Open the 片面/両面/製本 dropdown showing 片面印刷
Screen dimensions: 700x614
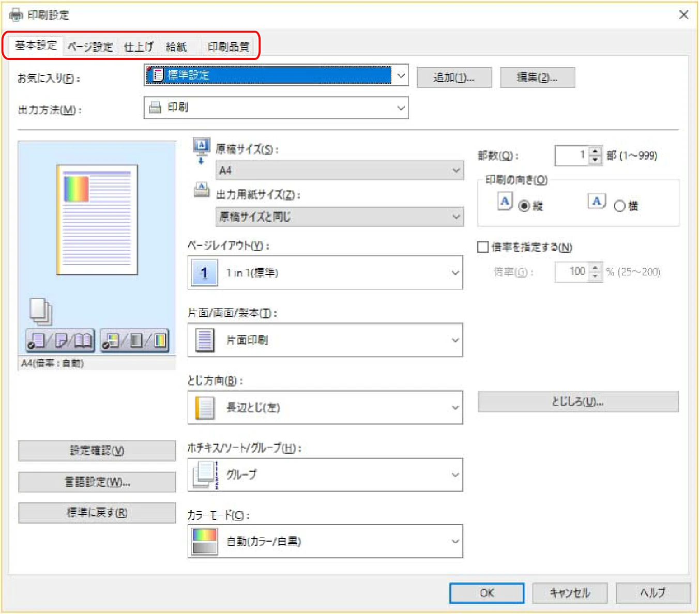325,340
